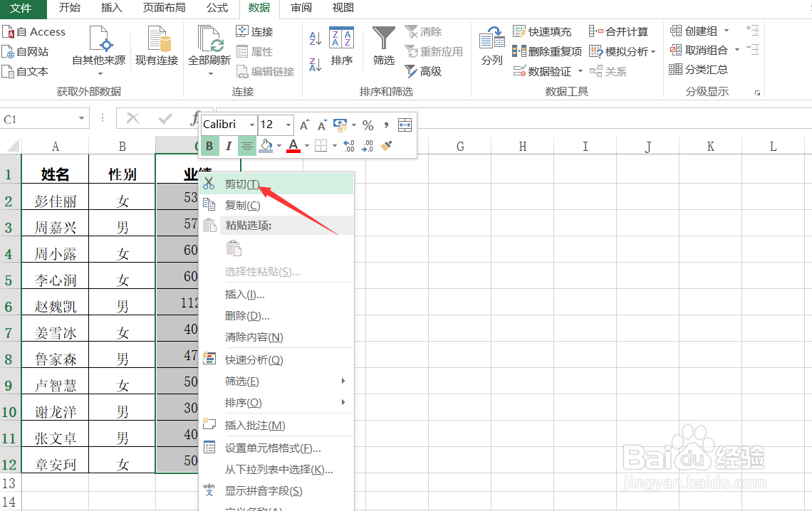This screenshot has width=812, height=511.
Task: Switch to the 视图 tab
Action: click(343, 8)
